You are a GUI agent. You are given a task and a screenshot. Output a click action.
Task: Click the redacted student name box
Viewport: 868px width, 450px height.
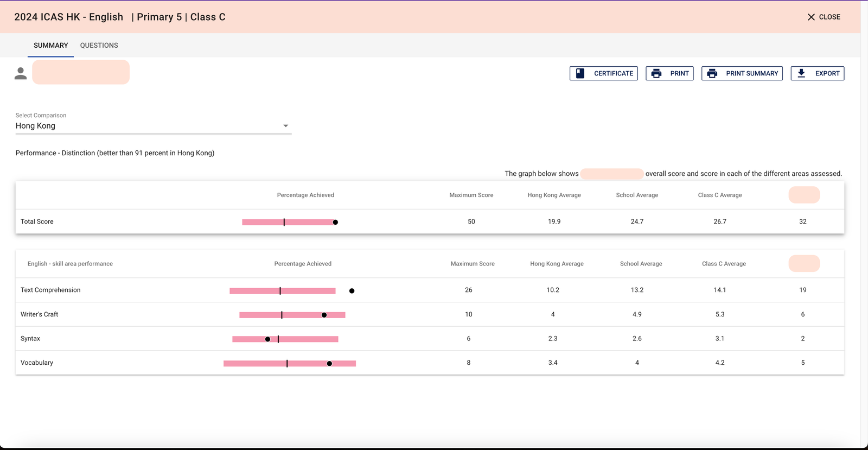coord(81,72)
